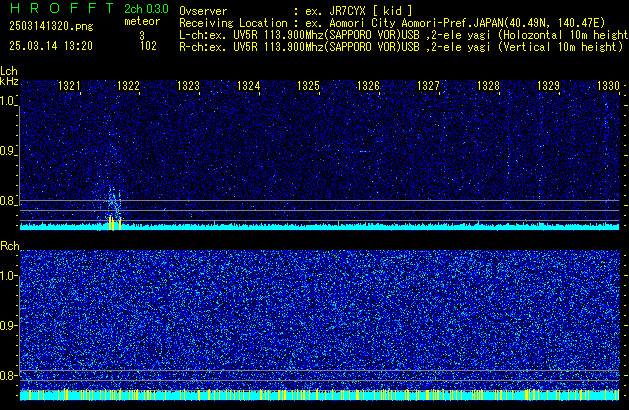Click the 1324 time marker
Screen dimensions: 629x410
249,86
